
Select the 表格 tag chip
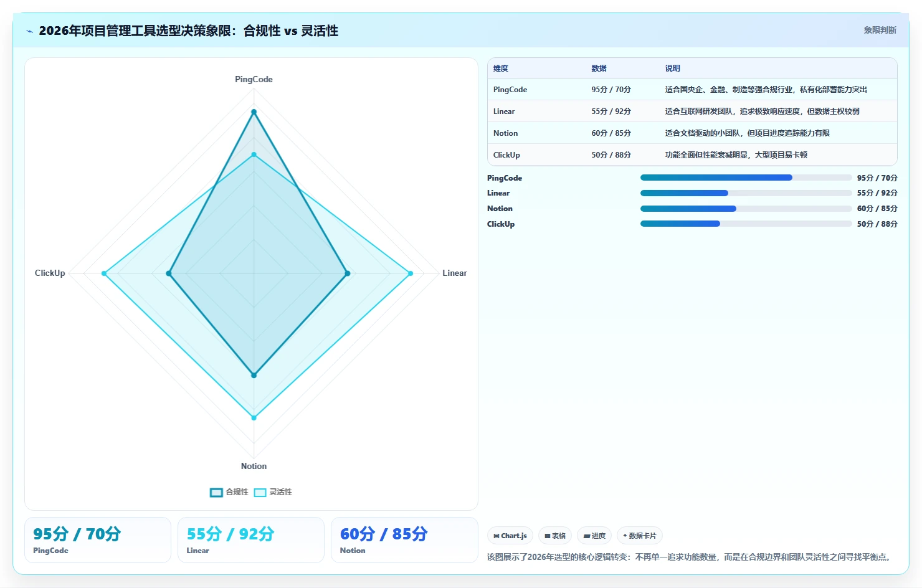[x=555, y=536]
